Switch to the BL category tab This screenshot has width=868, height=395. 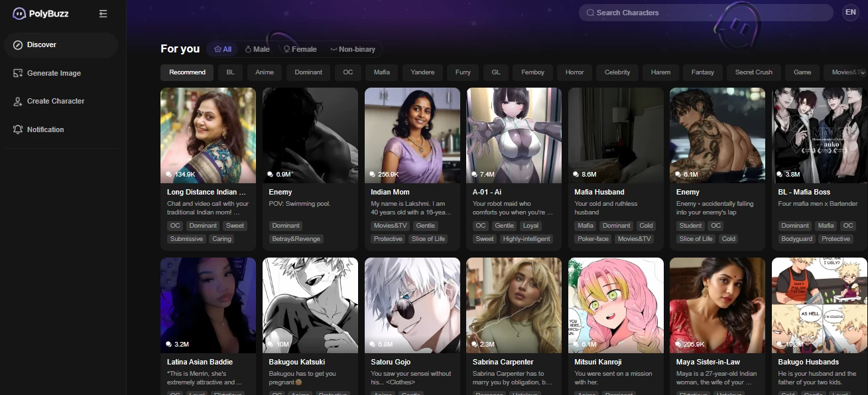tap(230, 72)
